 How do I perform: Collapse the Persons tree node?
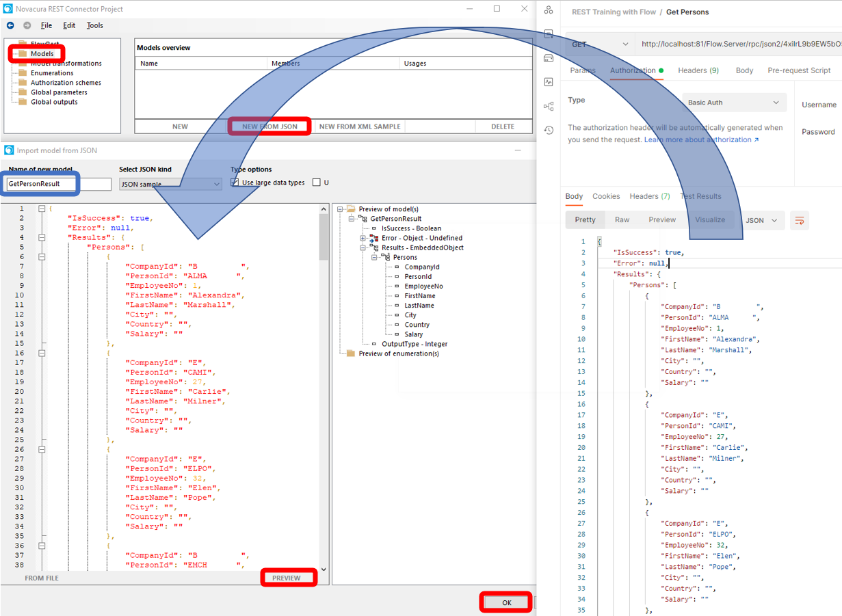[375, 257]
